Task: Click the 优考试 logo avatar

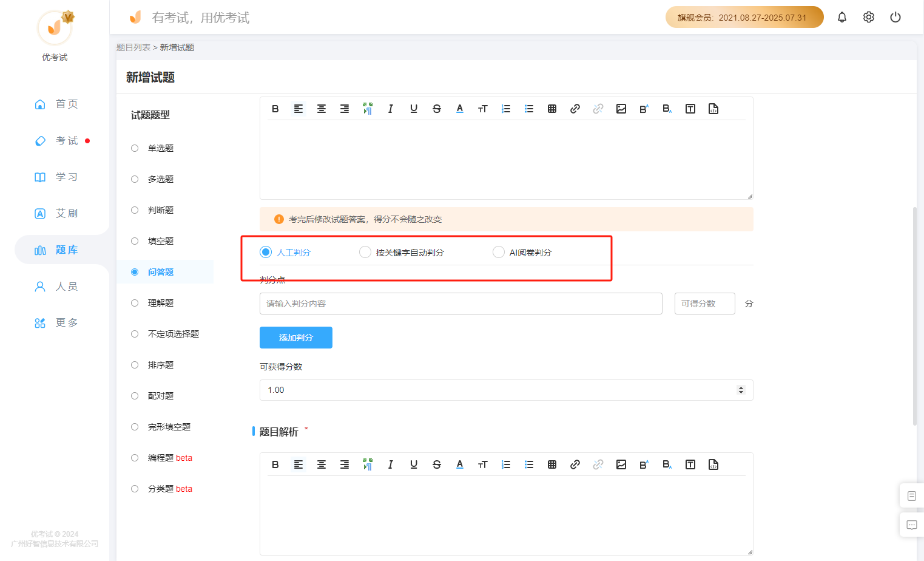Action: (x=55, y=27)
